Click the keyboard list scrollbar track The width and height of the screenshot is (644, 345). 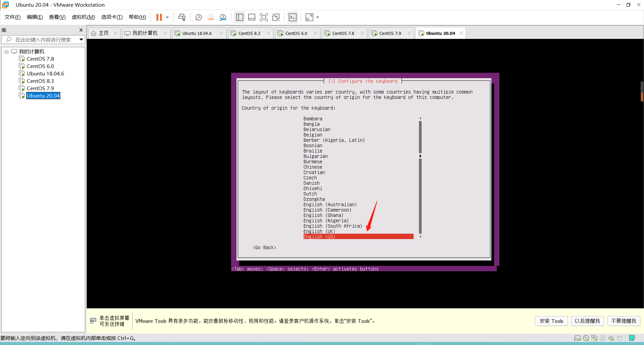(x=420, y=178)
